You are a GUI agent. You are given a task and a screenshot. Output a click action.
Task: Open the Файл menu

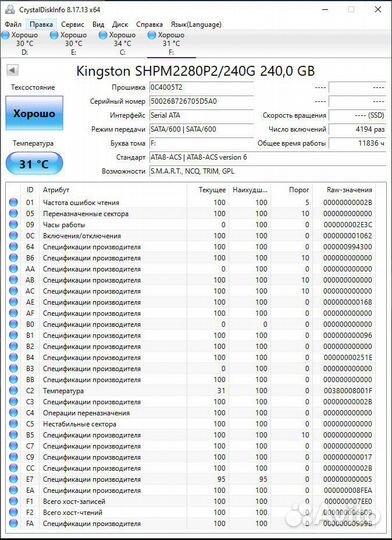13,24
